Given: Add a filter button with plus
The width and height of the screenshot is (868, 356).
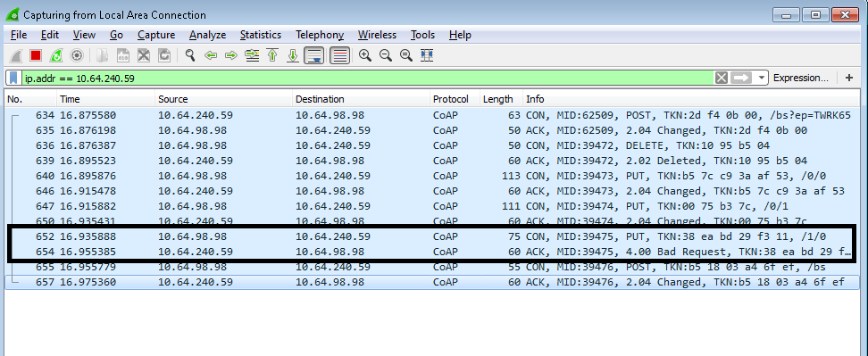Looking at the screenshot, I should tap(849, 78).
